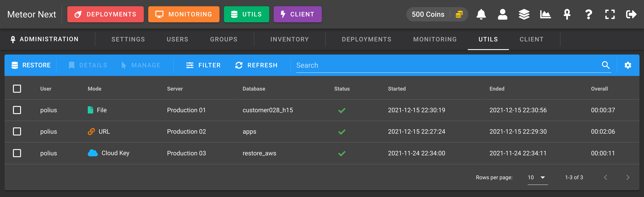Open table settings gear icon
This screenshot has height=197, width=644.
pyautogui.click(x=628, y=65)
